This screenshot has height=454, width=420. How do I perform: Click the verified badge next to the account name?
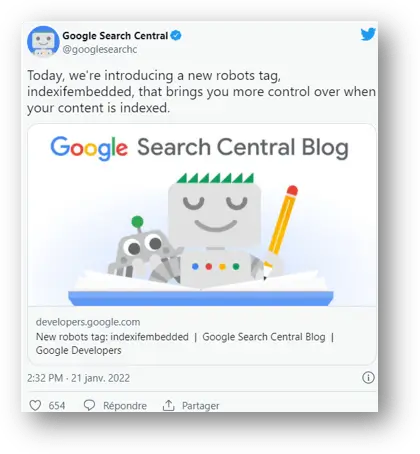click(x=176, y=35)
